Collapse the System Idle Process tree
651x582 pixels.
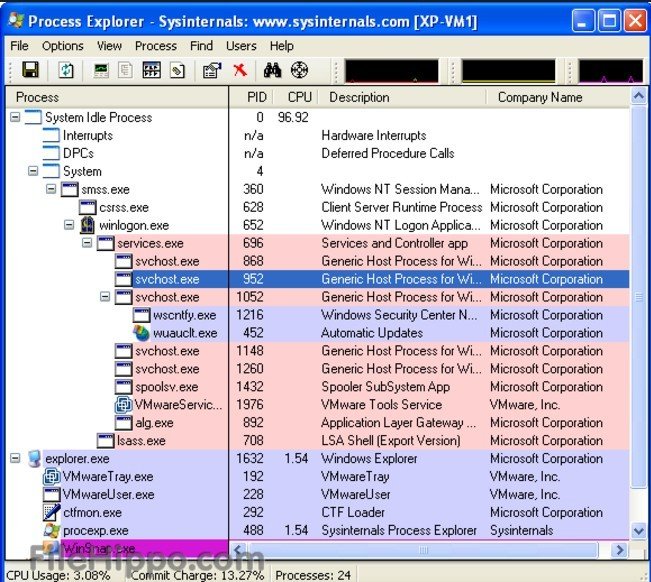coord(15,117)
